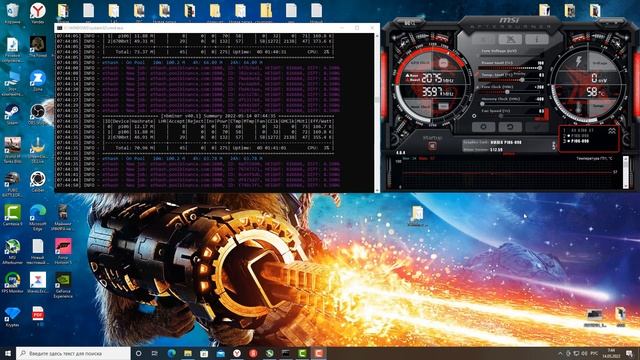640x360 pixels.
Task: Click the Afterburner monitoring graph scrollbar
Action: click(x=626, y=172)
